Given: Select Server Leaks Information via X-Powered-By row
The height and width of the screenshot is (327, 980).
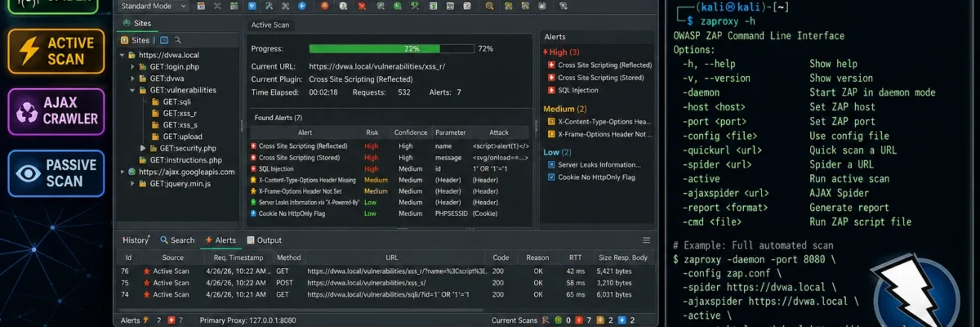Looking at the screenshot, I should [390, 202].
